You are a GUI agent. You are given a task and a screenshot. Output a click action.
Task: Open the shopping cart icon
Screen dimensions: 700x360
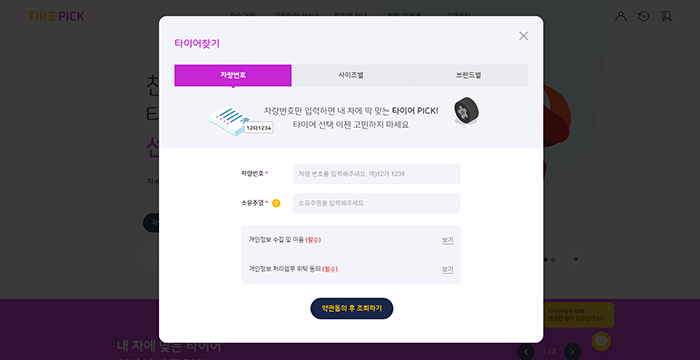coord(666,16)
